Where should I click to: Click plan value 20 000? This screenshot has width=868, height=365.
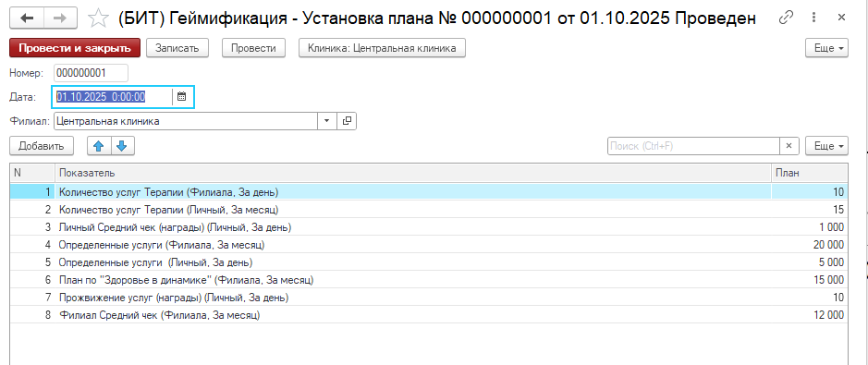click(829, 245)
